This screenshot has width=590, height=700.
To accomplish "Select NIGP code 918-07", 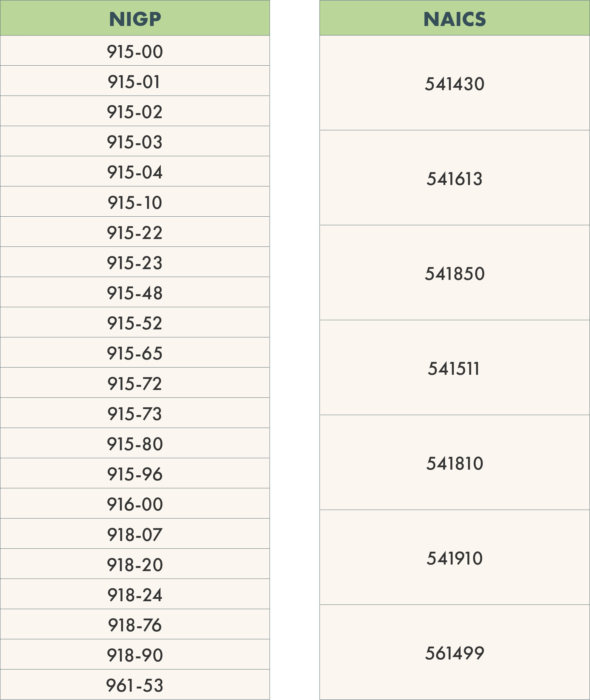I will pos(135,534).
